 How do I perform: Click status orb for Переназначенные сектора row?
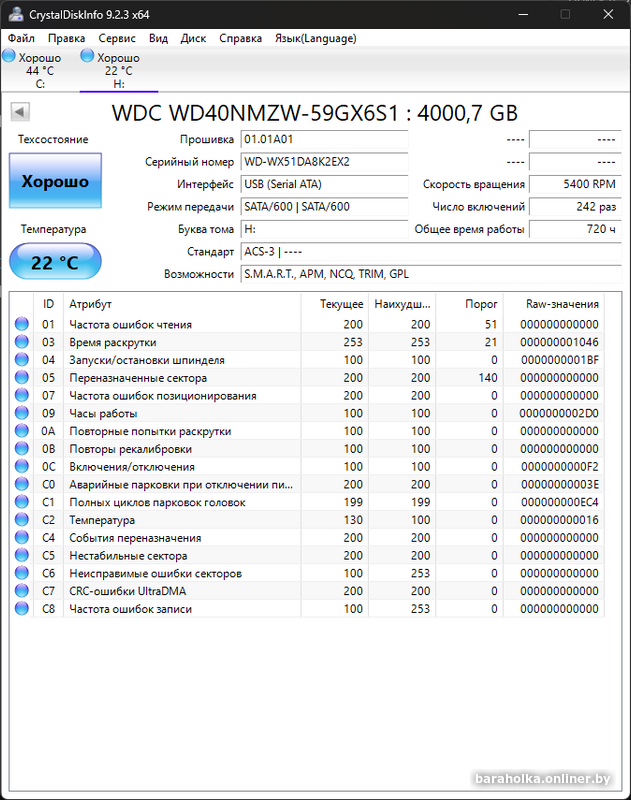[x=22, y=378]
